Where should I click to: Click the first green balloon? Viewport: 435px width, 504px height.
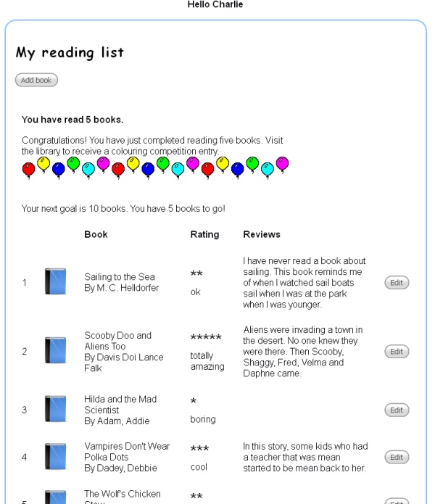click(x=73, y=165)
